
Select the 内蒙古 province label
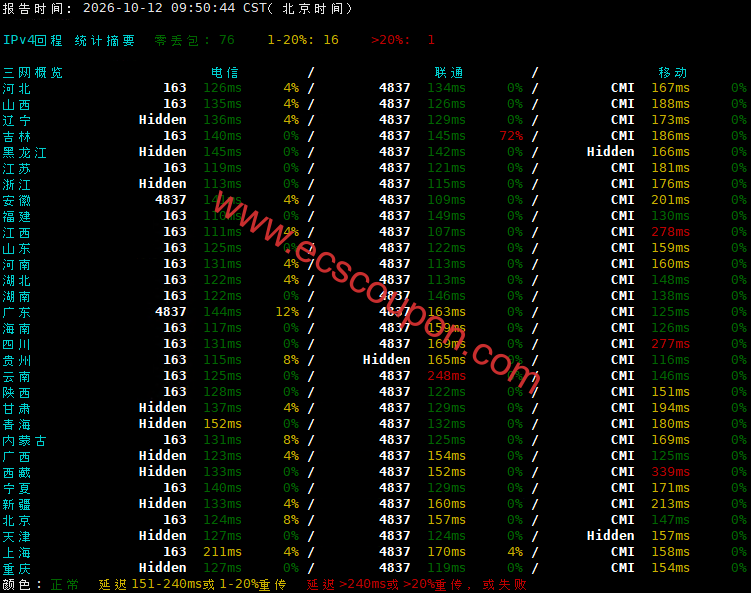[24, 441]
